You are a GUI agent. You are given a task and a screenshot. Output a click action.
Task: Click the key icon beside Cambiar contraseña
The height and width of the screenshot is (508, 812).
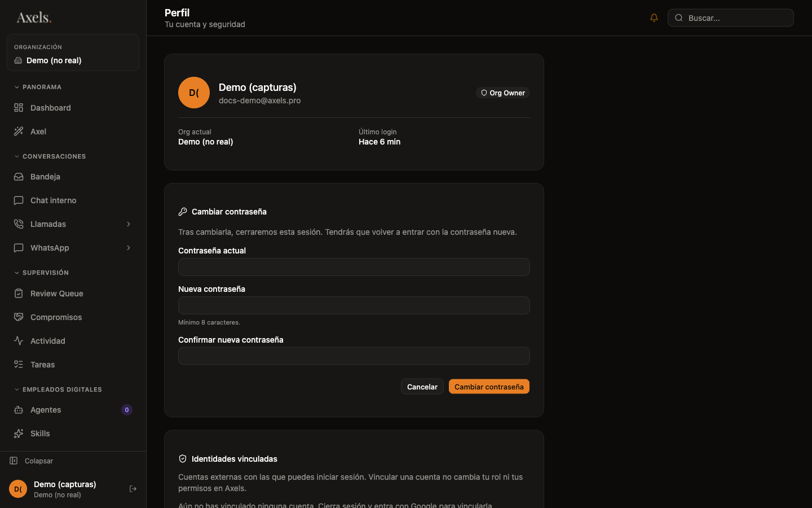pos(183,212)
